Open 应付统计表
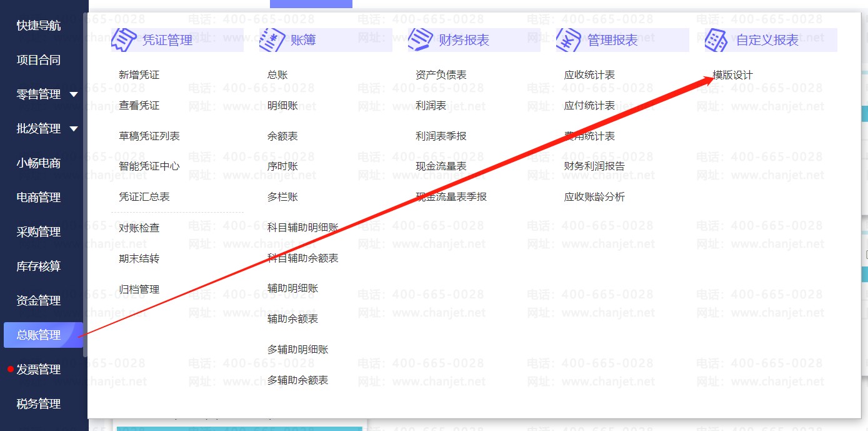The width and height of the screenshot is (868, 431). point(590,106)
